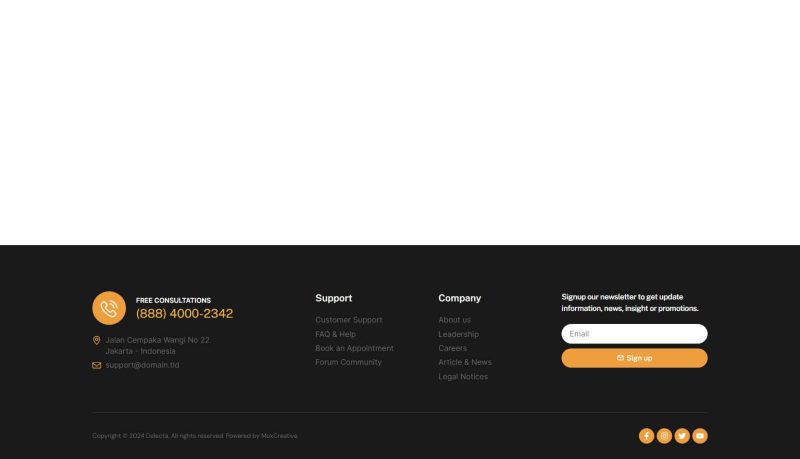Focus the newsletter Email input field
The image size is (800, 459).
pos(634,334)
